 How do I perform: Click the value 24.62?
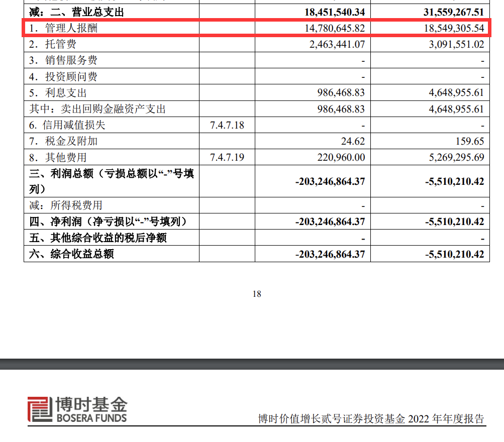[x=353, y=141]
